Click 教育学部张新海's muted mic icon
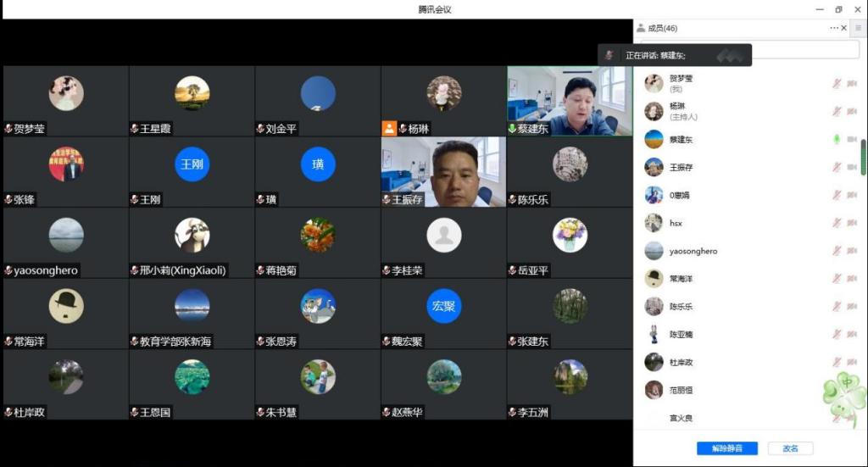The image size is (868, 467). (135, 342)
